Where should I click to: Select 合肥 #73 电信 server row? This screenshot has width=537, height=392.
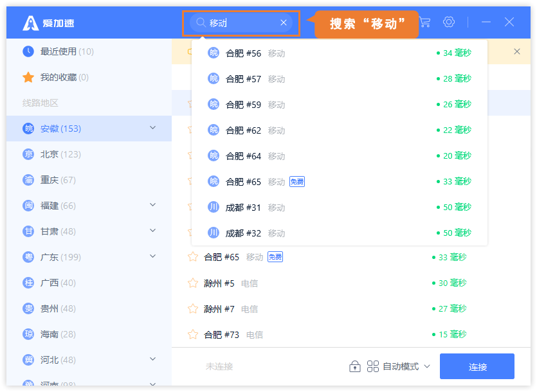pos(351,334)
